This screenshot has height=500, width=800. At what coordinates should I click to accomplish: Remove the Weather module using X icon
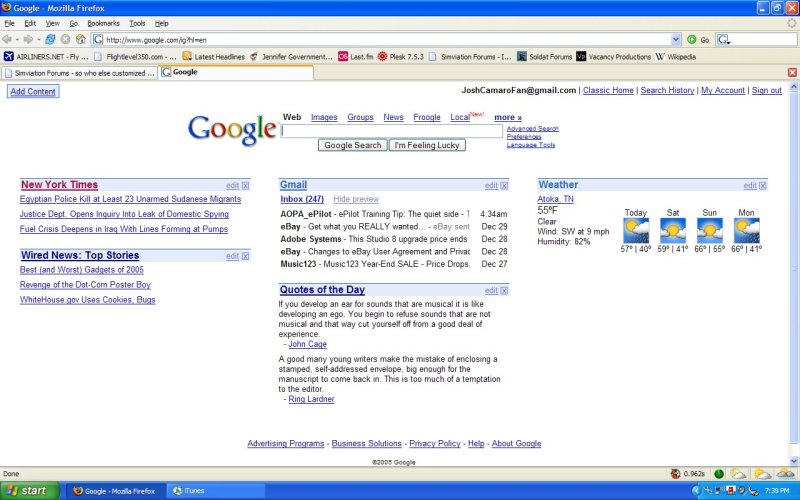pyautogui.click(x=763, y=186)
